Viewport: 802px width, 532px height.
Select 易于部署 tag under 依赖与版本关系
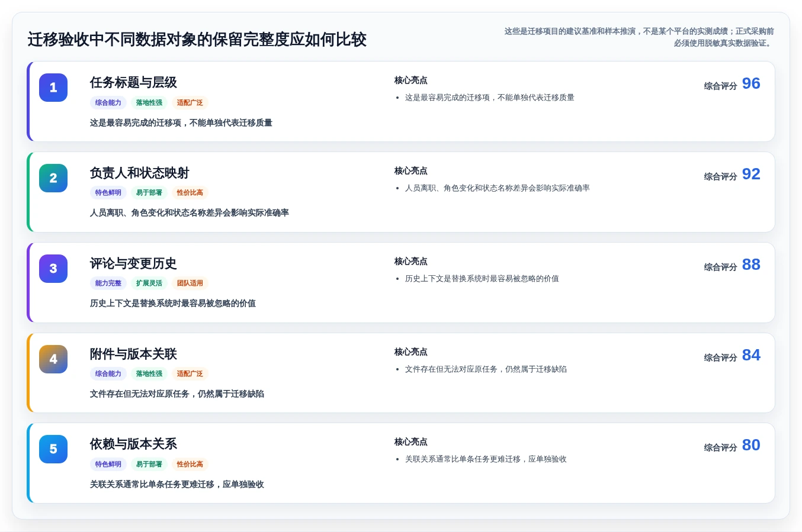[149, 464]
